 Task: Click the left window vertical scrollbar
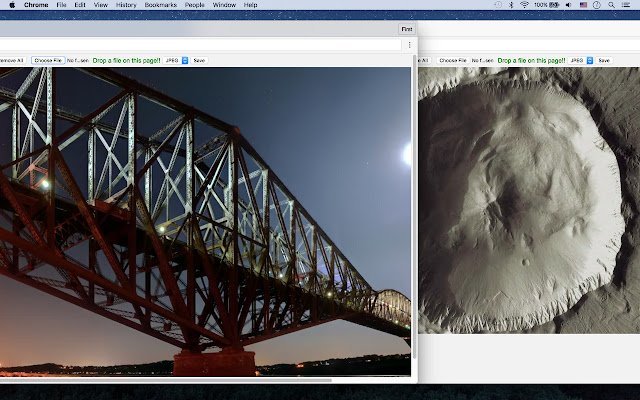pyautogui.click(x=414, y=207)
